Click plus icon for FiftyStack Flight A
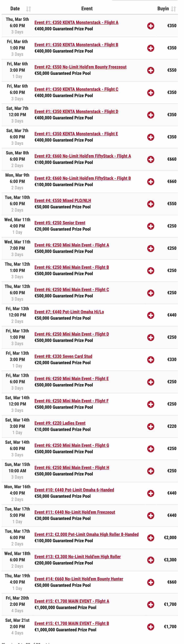This screenshot has height=644, width=184. pyautogui.click(x=151, y=159)
